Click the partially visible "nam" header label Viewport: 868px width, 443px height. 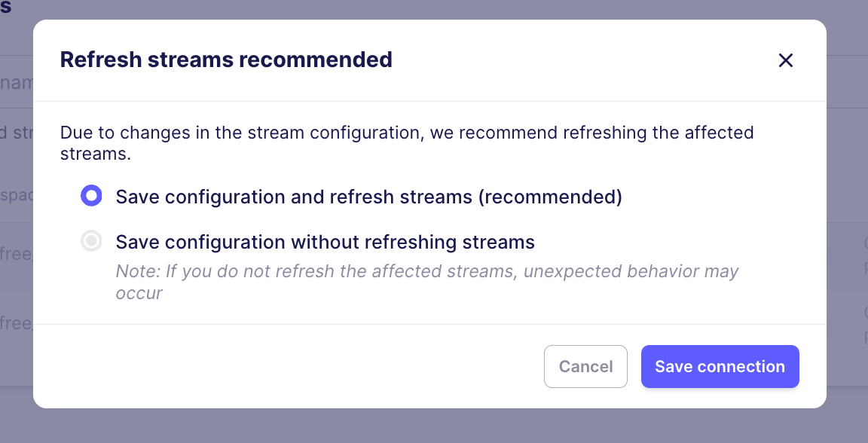coord(17,82)
